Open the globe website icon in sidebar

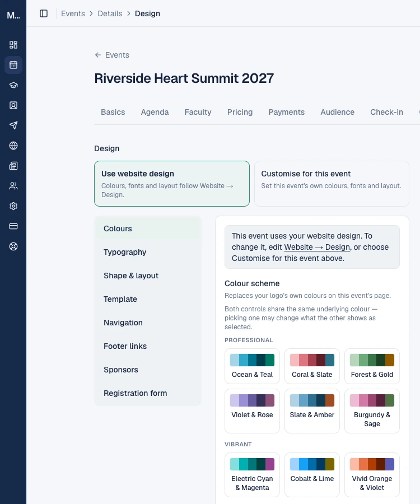pos(13,146)
